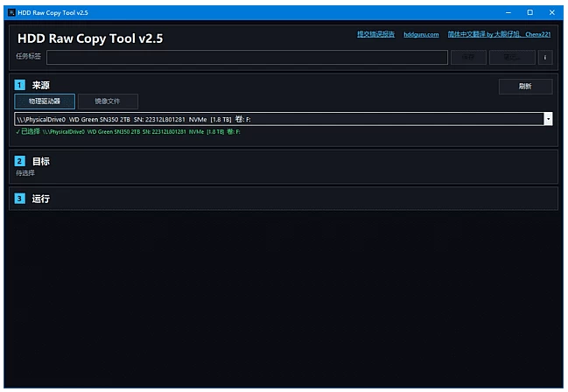Visit the hddguru.com link

[421, 34]
